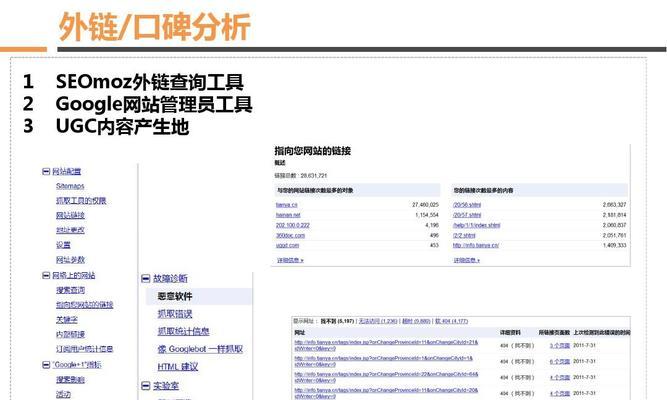Click the slide title 外链/口碑分析
Viewport: 667px width, 400px height.
[x=154, y=27]
